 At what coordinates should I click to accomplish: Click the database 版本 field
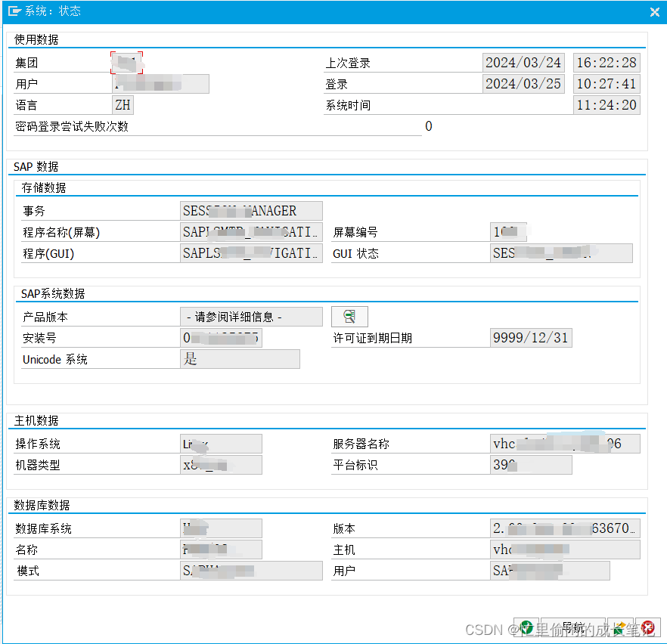[x=565, y=528]
